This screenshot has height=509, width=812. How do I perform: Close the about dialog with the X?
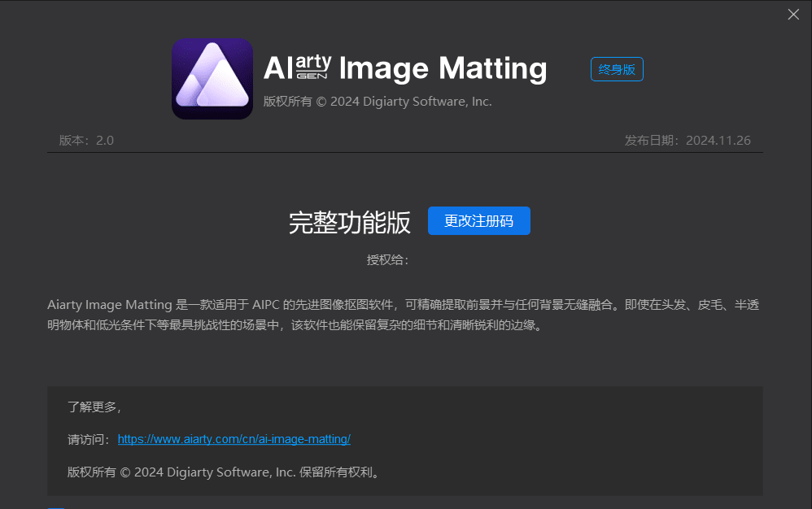(793, 14)
